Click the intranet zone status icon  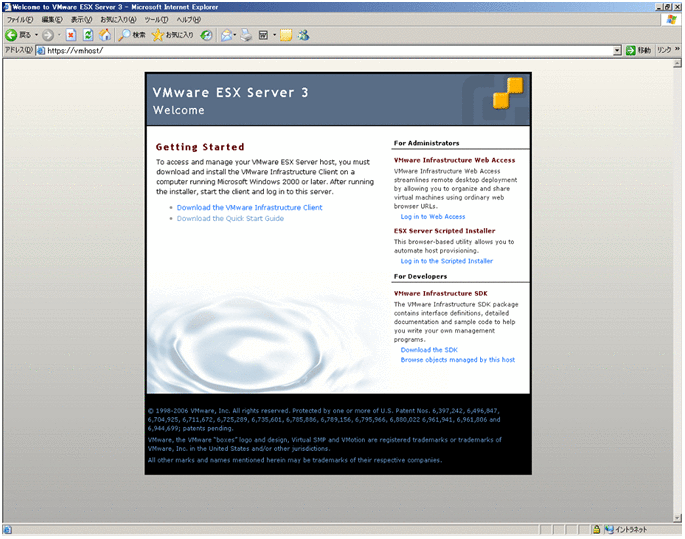tap(609, 529)
